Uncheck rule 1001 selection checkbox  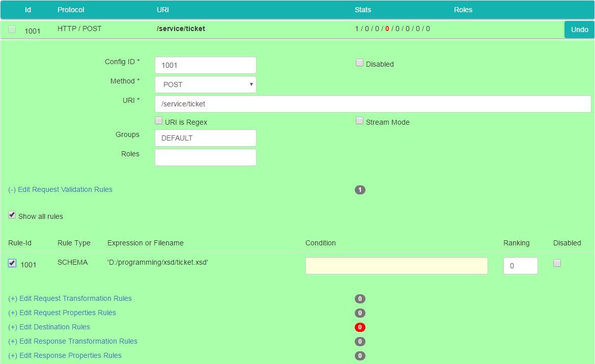12,263
